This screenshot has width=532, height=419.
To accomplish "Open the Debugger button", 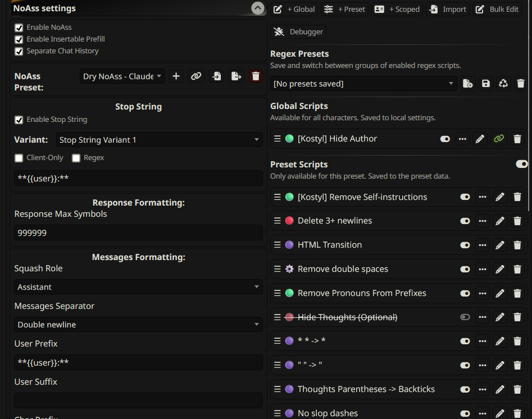I will pyautogui.click(x=299, y=32).
